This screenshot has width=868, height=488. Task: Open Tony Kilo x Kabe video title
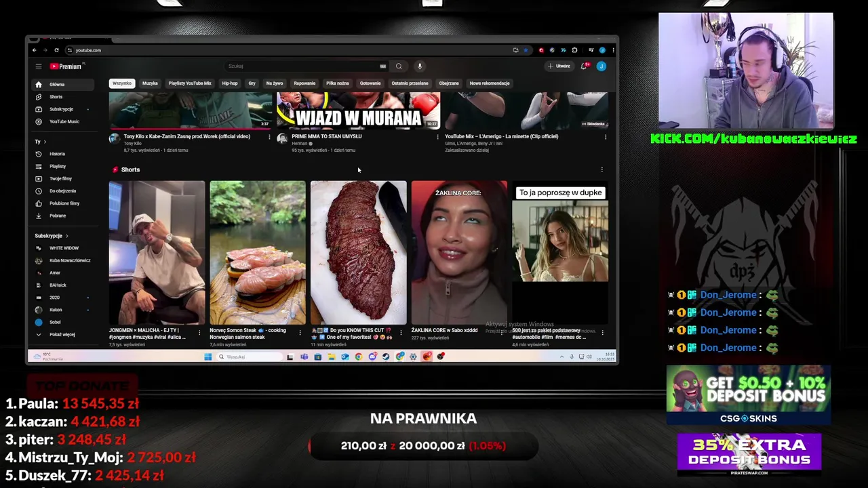[186, 136]
